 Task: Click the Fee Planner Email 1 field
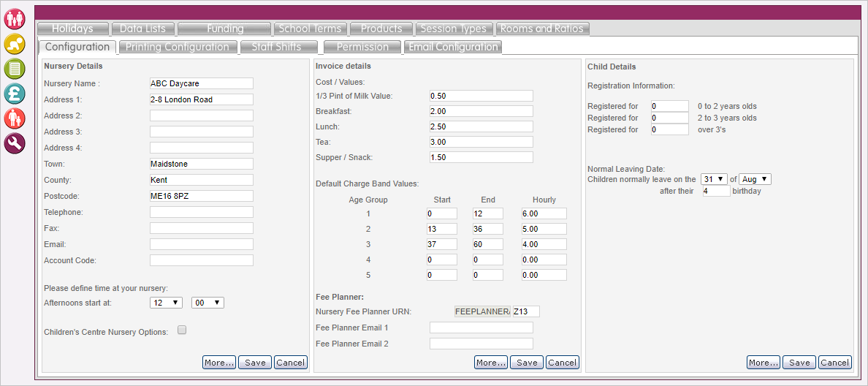coord(481,328)
